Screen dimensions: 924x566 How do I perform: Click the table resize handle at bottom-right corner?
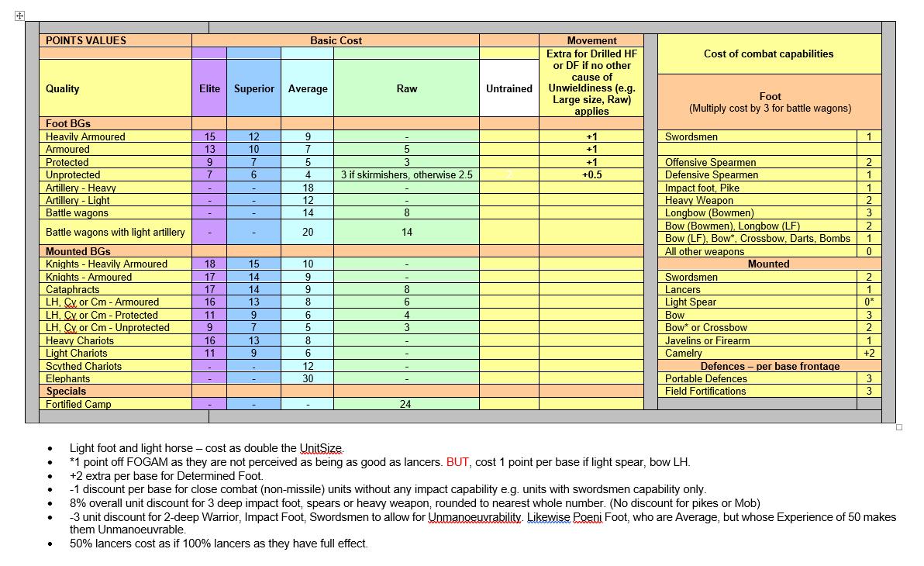[899, 427]
